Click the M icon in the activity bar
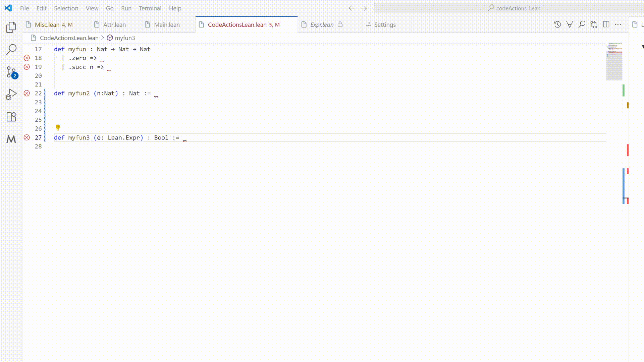Screen dimensions: 644x362 point(11,139)
